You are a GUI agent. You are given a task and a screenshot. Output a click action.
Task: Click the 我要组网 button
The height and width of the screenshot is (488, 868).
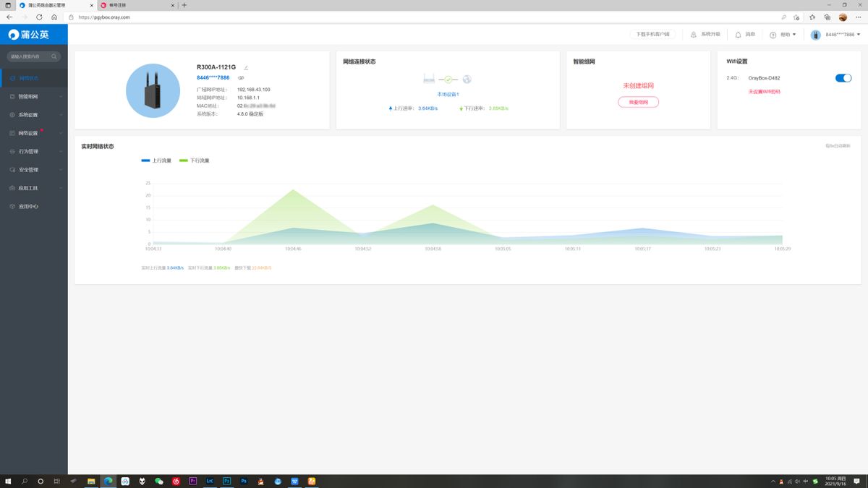pos(638,103)
